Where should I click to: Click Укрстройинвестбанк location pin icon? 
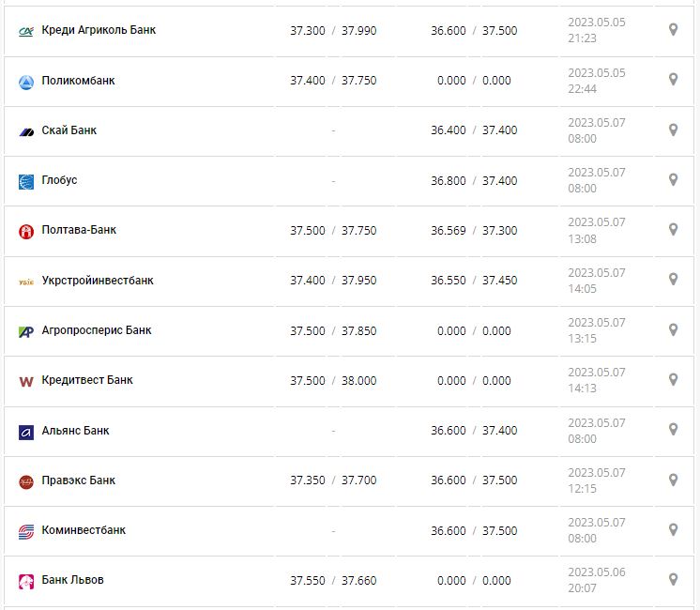pyautogui.click(x=673, y=280)
